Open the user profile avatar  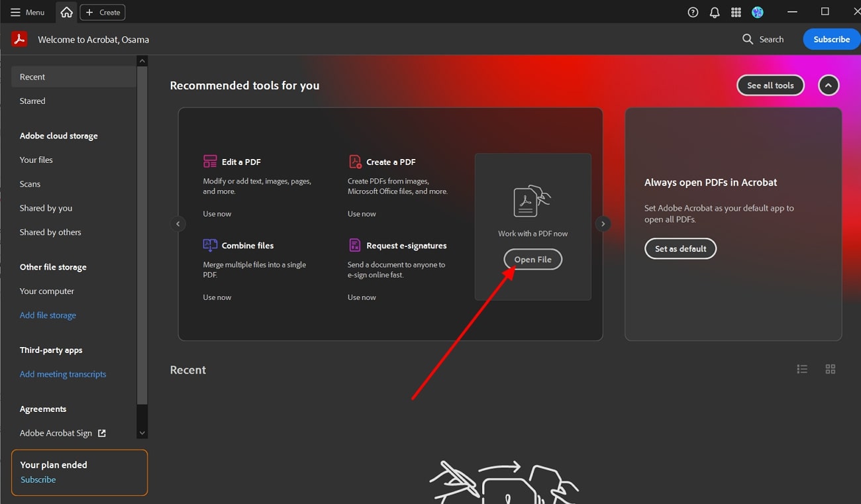coord(758,12)
